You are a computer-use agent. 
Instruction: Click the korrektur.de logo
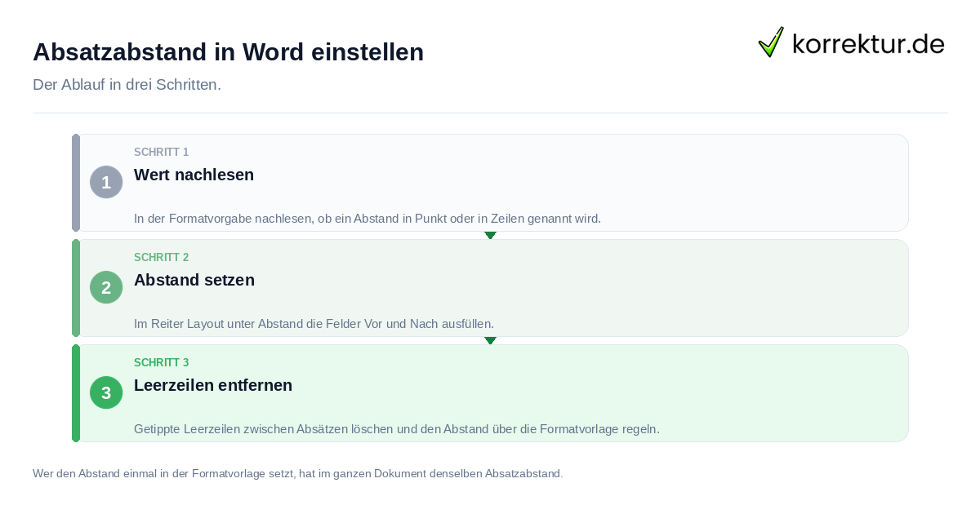(x=852, y=42)
